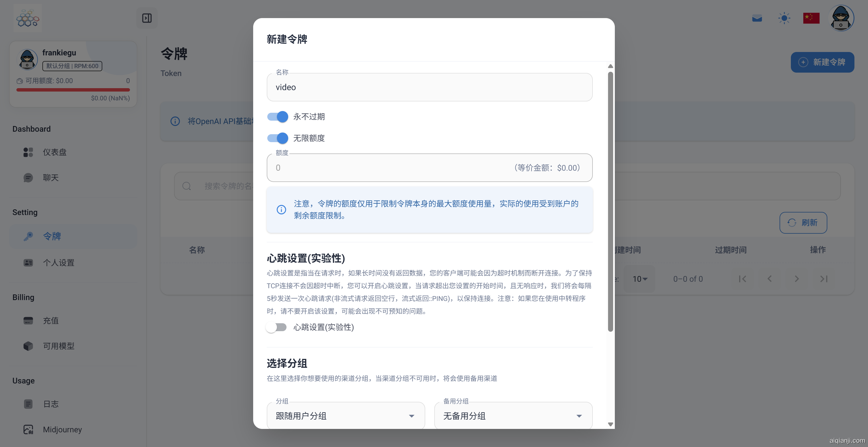Viewport: 868px width, 447px height.
Task: Click the 刷新 refresh button
Action: [x=803, y=223]
